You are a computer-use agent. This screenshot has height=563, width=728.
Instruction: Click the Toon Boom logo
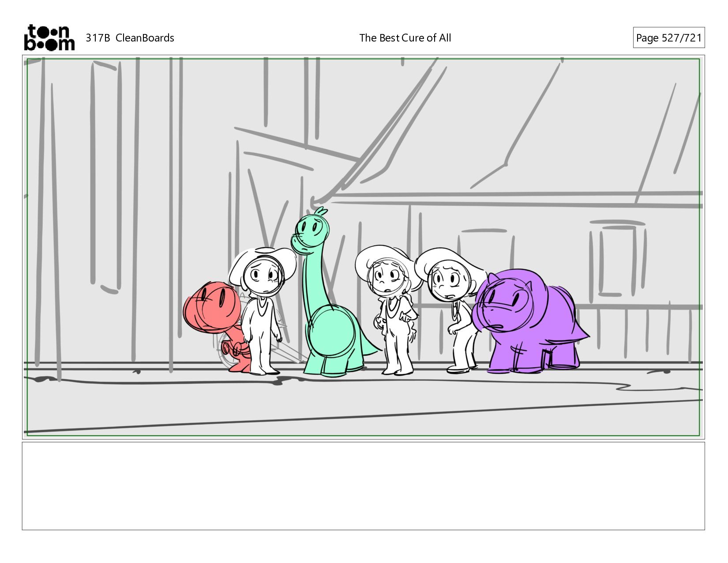(49, 38)
